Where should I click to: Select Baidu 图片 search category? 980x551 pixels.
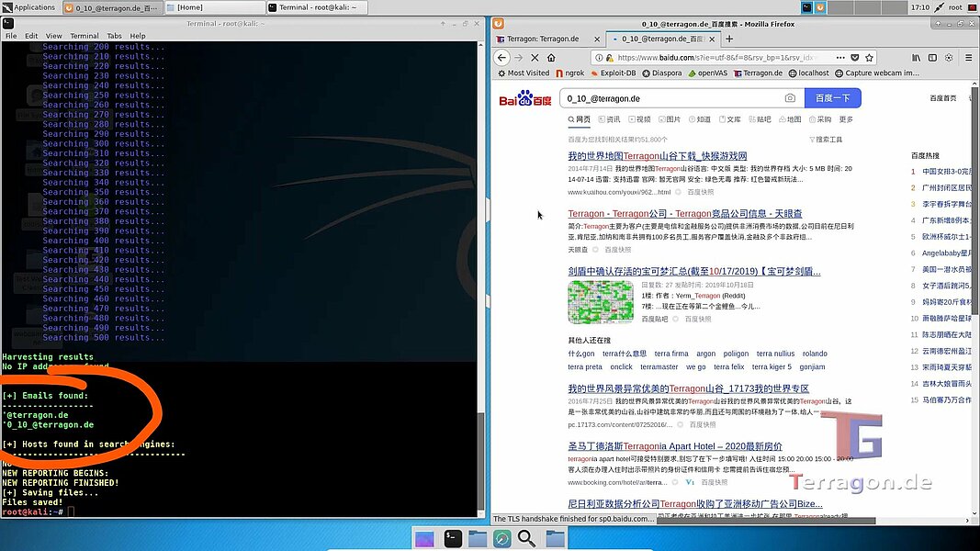670,119
